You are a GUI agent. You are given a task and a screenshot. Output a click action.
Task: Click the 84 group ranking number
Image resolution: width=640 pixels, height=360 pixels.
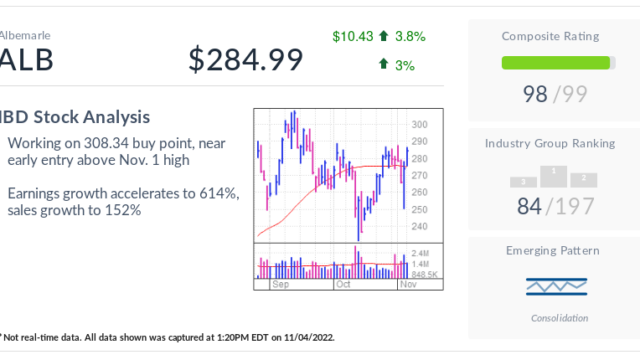[529, 206]
